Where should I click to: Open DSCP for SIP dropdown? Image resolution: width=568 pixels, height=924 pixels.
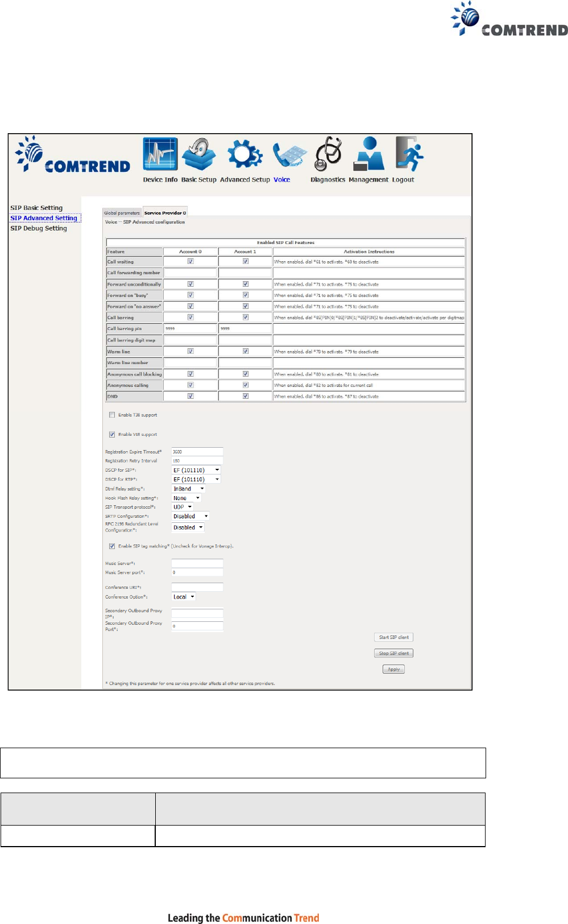[196, 470]
